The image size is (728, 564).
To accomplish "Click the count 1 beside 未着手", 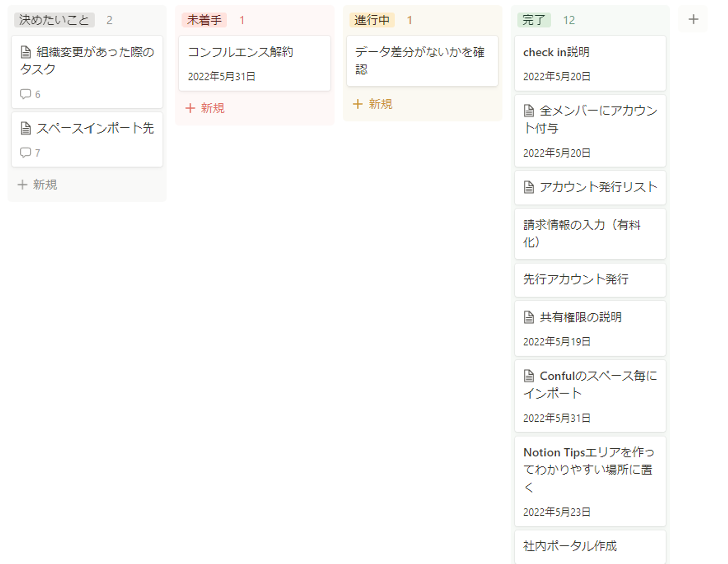I will pyautogui.click(x=242, y=20).
